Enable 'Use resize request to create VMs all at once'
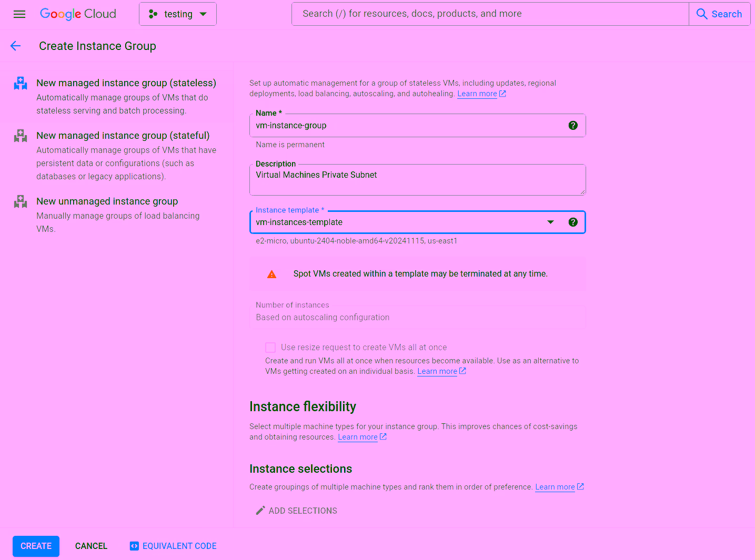The image size is (755, 560). point(270,347)
